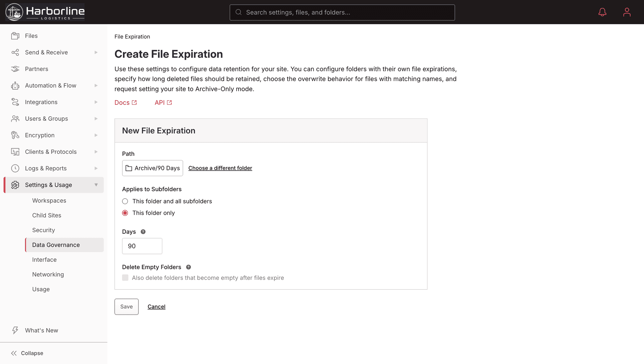
Task: Click the Days input field
Action: (142, 246)
